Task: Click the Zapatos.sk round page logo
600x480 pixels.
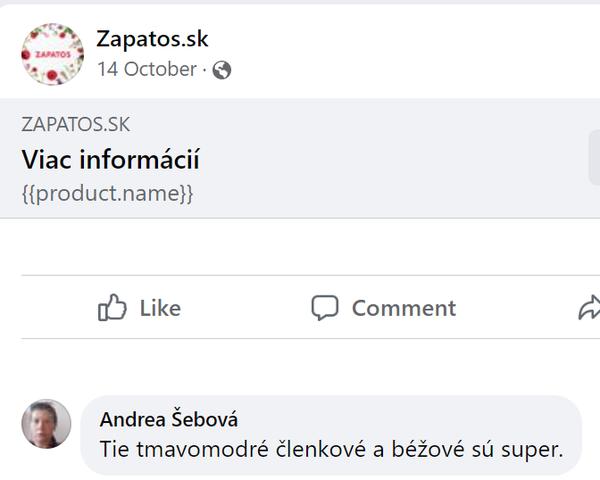Action: click(x=52, y=54)
